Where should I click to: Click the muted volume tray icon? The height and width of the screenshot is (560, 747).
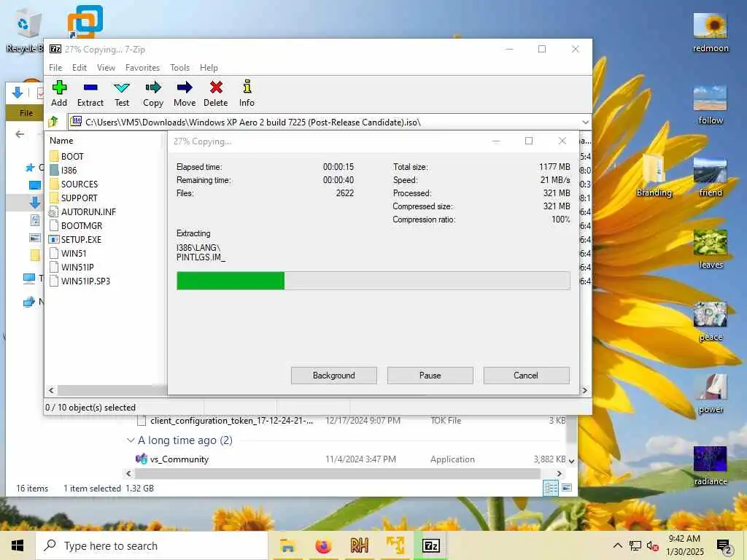click(x=651, y=545)
